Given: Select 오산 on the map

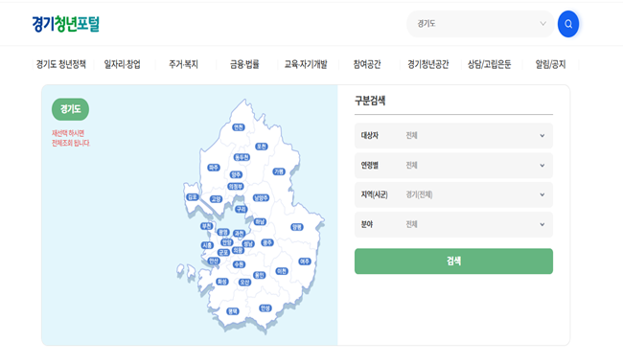Looking at the screenshot, I should point(244,283).
